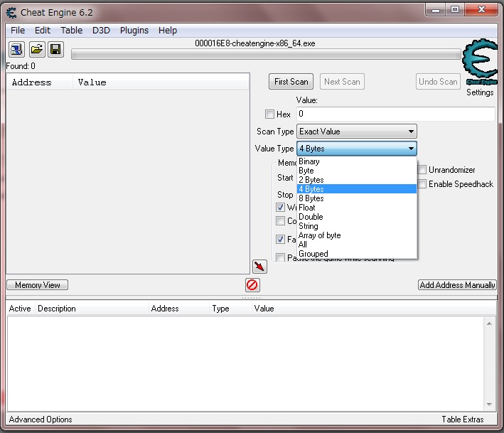The width and height of the screenshot is (504, 433).
Task: Check Enable Speedhack option
Action: [422, 184]
